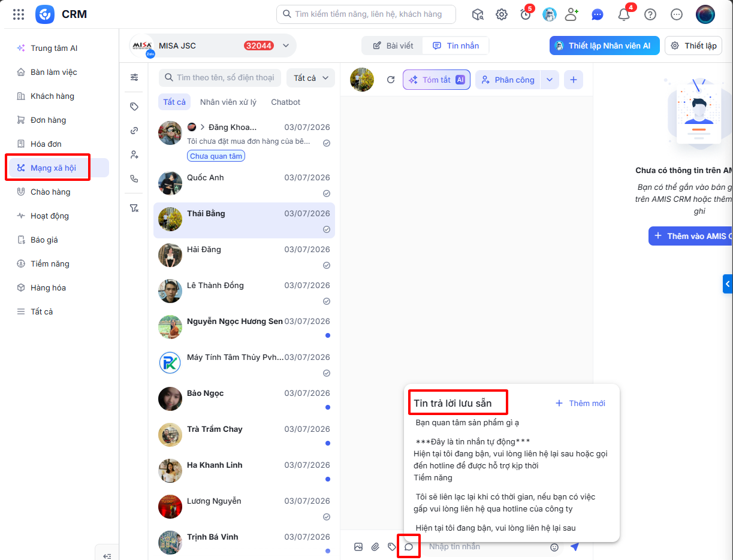Viewport: 733px width, 560px height.
Task: Send message with the paper plane icon
Action: point(575,547)
